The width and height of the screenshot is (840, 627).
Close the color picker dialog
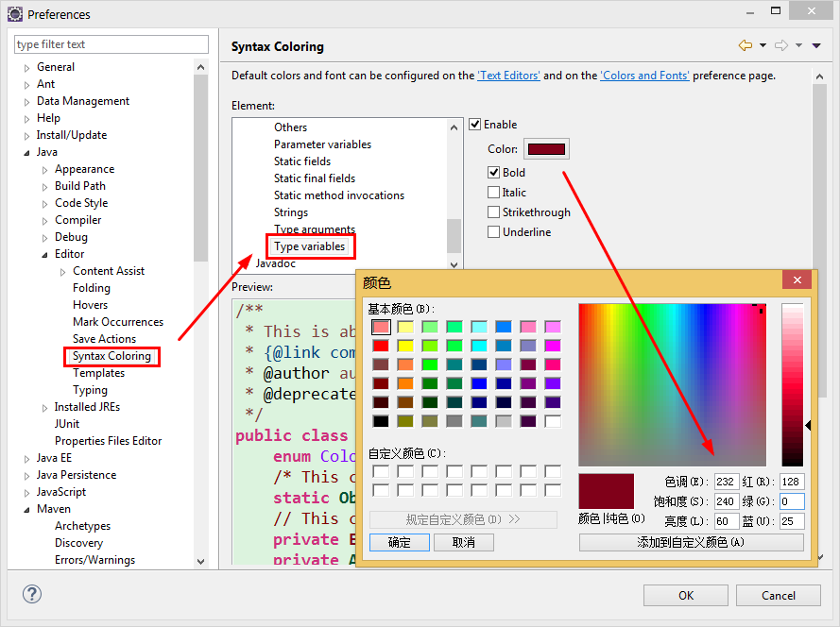coord(797,280)
